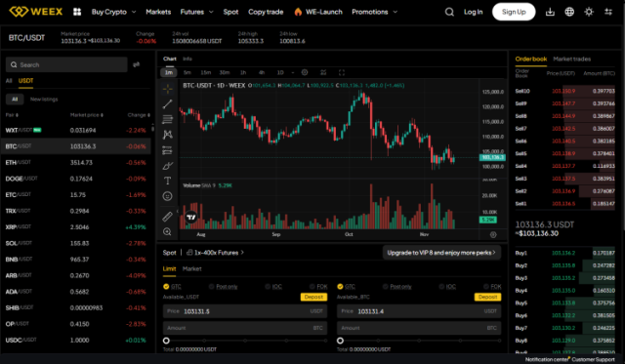
Task: Open the app download icon
Action: (550, 12)
